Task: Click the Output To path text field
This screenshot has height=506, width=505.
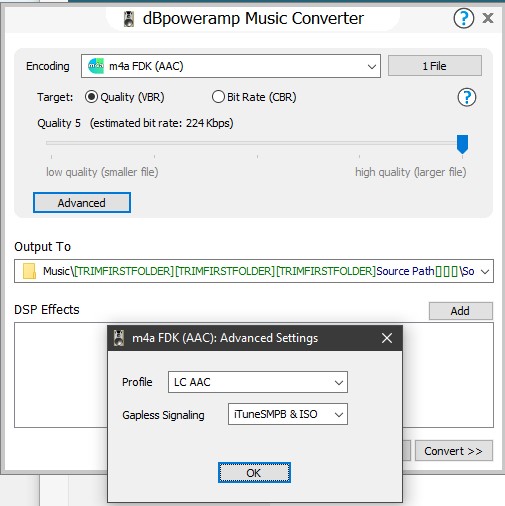Action: coord(254,271)
